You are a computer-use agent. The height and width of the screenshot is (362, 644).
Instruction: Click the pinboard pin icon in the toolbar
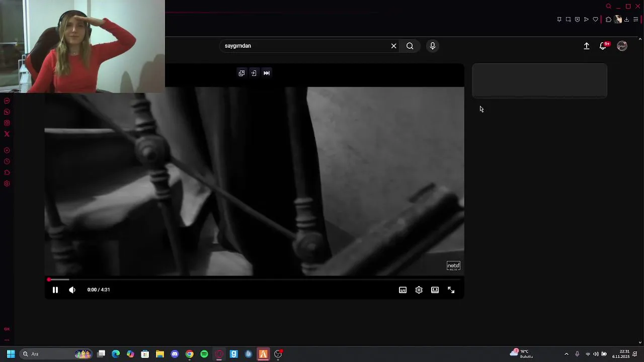pos(559,20)
